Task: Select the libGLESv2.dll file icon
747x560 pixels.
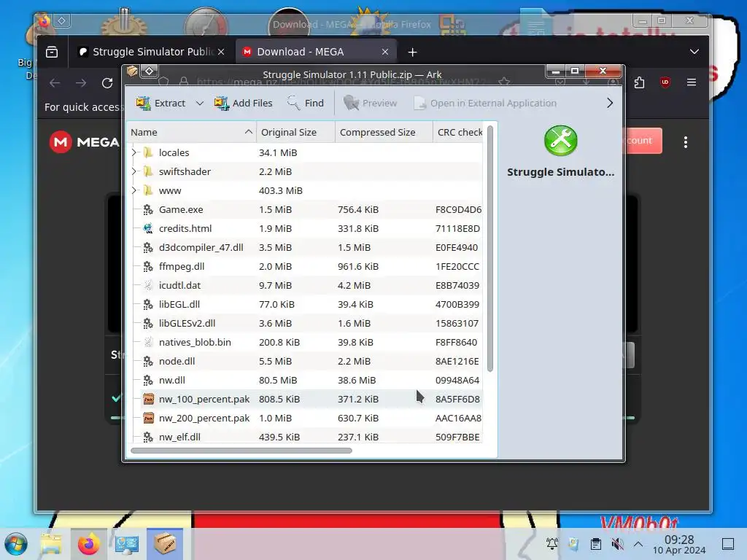Action: click(148, 323)
